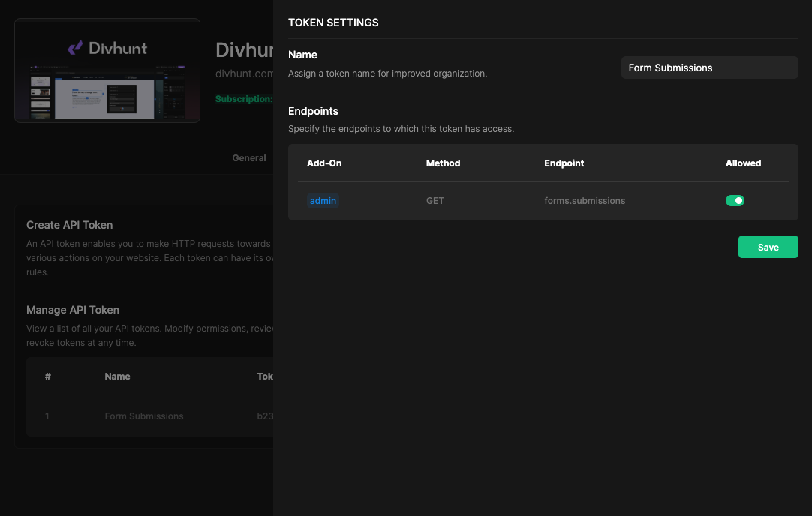Click the 'Assign a token name' description text
The height and width of the screenshot is (516, 812).
tap(388, 73)
